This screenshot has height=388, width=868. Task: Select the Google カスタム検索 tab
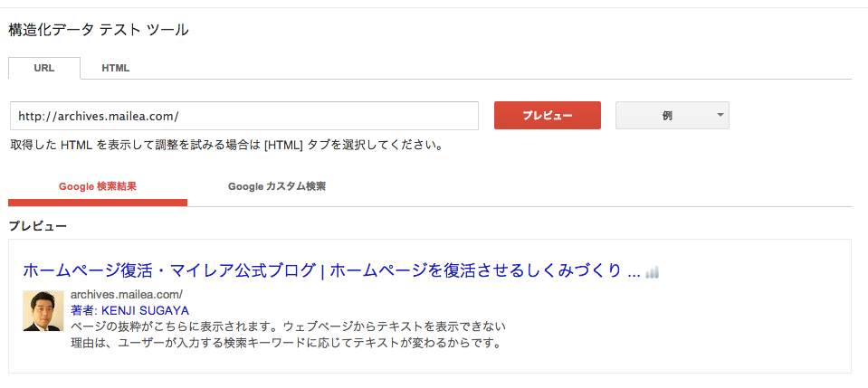click(x=277, y=186)
